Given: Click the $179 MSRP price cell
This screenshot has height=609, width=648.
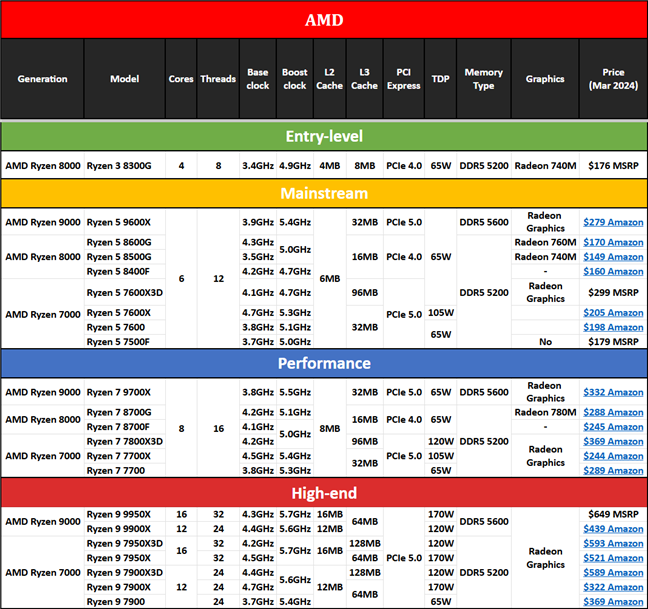Looking at the screenshot, I should 613,342.
